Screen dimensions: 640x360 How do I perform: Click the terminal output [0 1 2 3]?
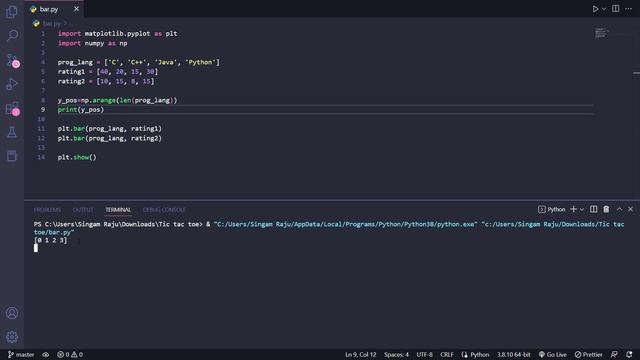(51, 240)
